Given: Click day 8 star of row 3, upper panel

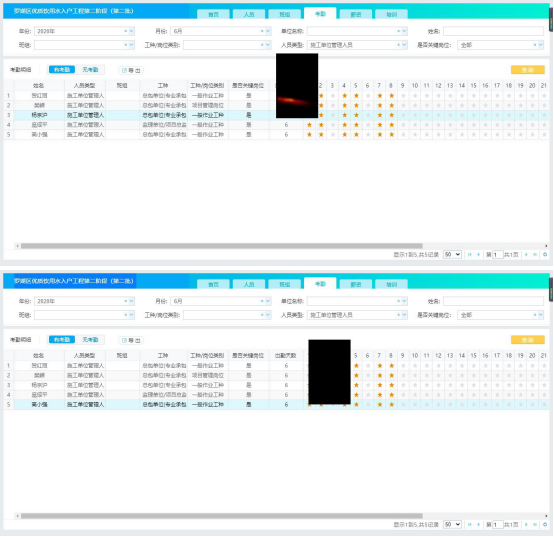Looking at the screenshot, I should click(x=391, y=115).
